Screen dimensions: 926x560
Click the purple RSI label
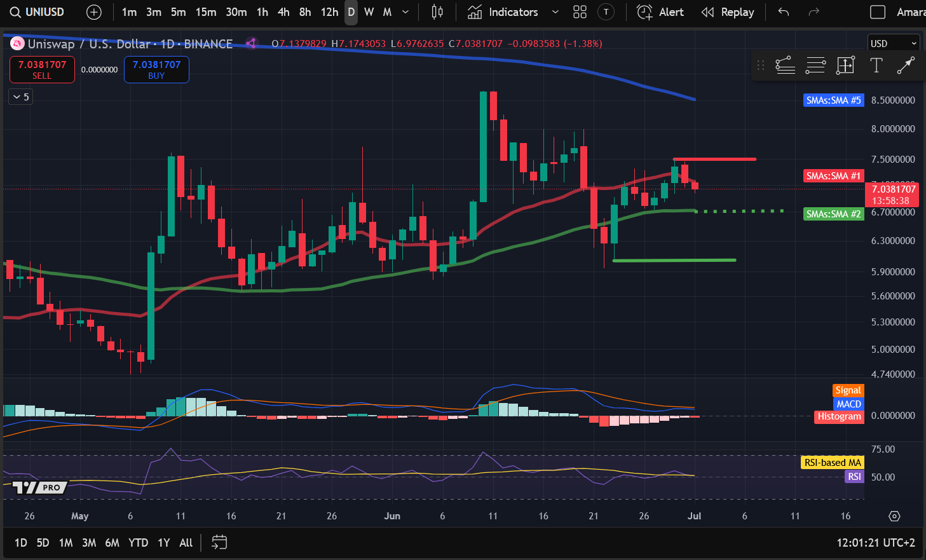coord(854,477)
